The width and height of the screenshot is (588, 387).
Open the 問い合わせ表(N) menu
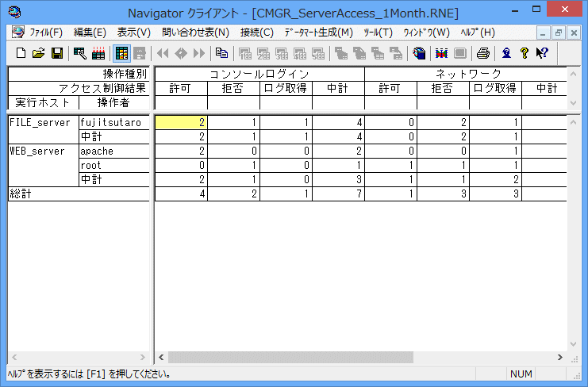tap(194, 33)
